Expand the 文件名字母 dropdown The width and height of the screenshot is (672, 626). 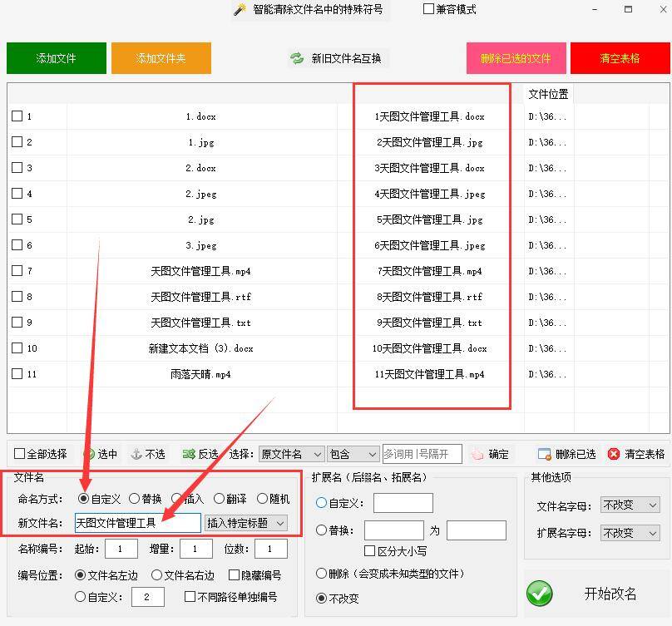coord(630,505)
